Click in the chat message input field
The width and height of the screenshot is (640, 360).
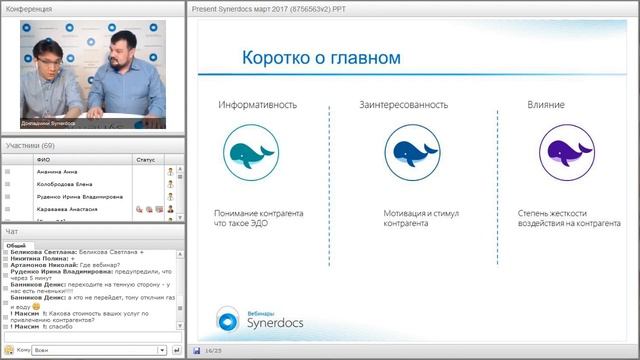click(x=93, y=337)
